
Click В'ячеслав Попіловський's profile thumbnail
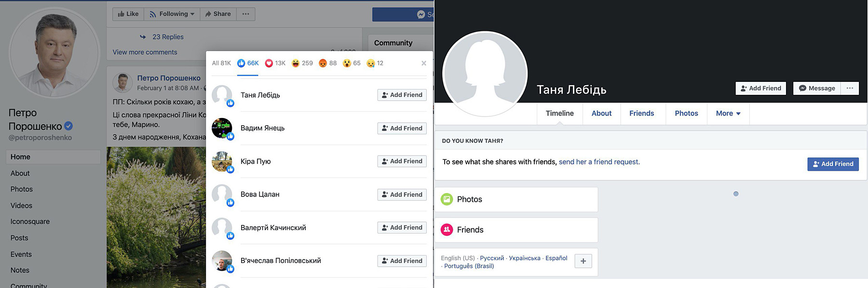coord(222,261)
